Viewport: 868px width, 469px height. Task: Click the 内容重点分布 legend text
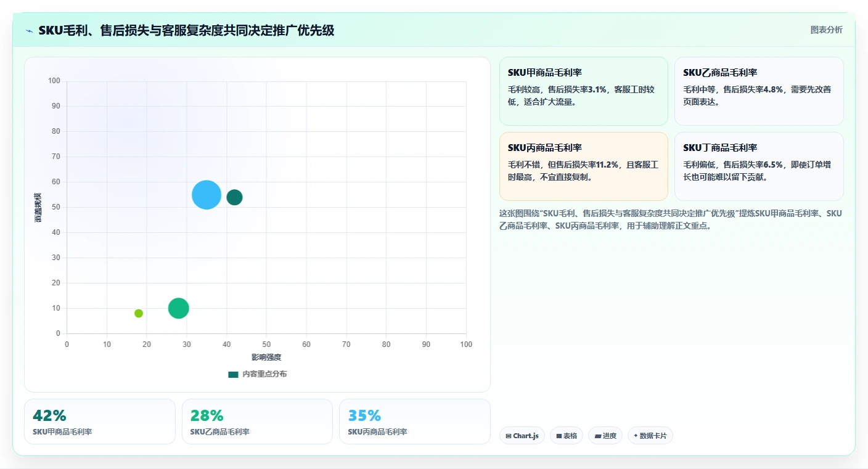pos(264,374)
